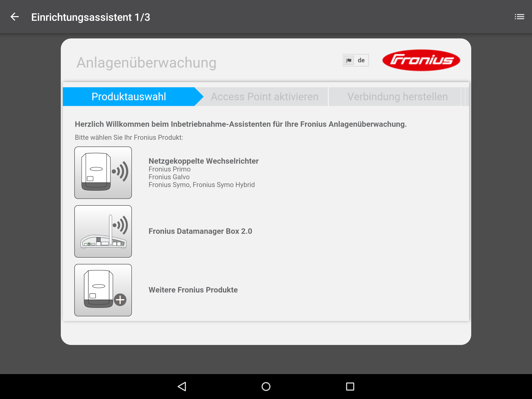This screenshot has height=399, width=532.
Task: Click the Anlagenüberwachung heading
Action: click(x=147, y=63)
